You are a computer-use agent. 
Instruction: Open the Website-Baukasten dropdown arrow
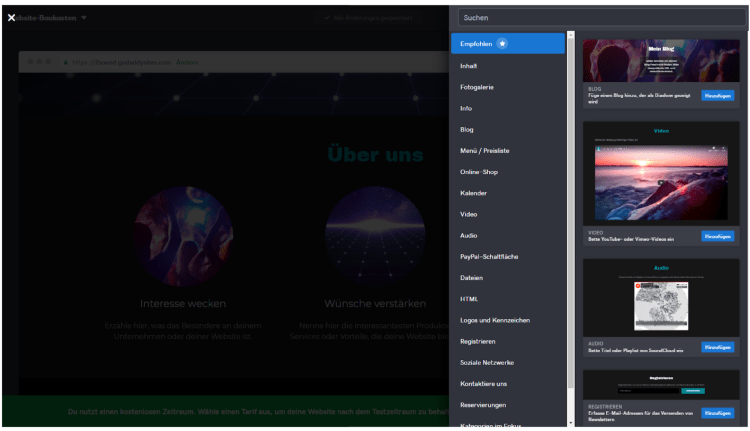84,18
